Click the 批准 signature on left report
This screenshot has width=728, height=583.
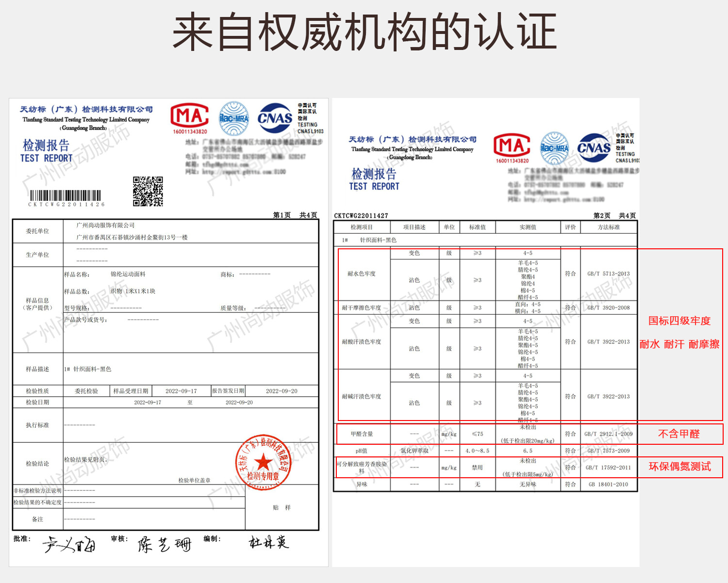coord(69,545)
